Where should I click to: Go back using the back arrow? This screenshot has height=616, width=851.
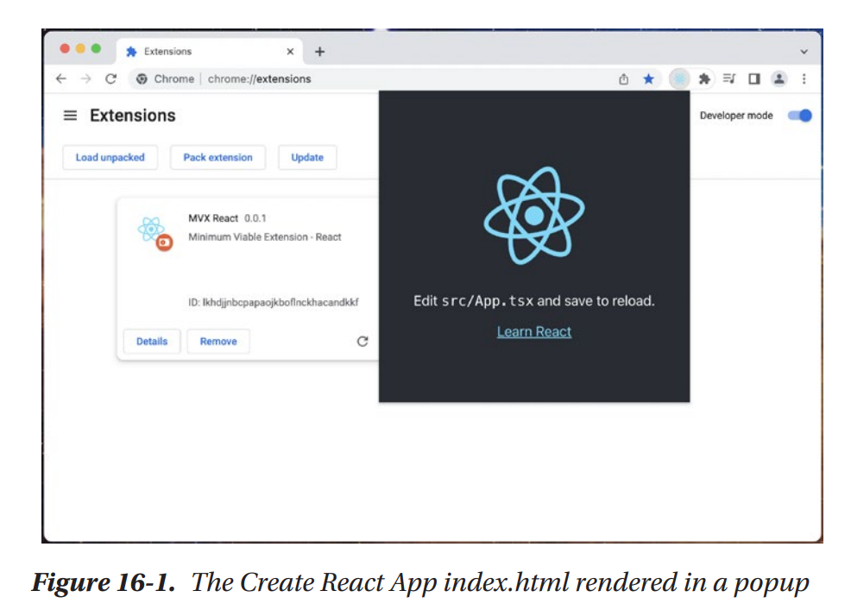[x=60, y=79]
